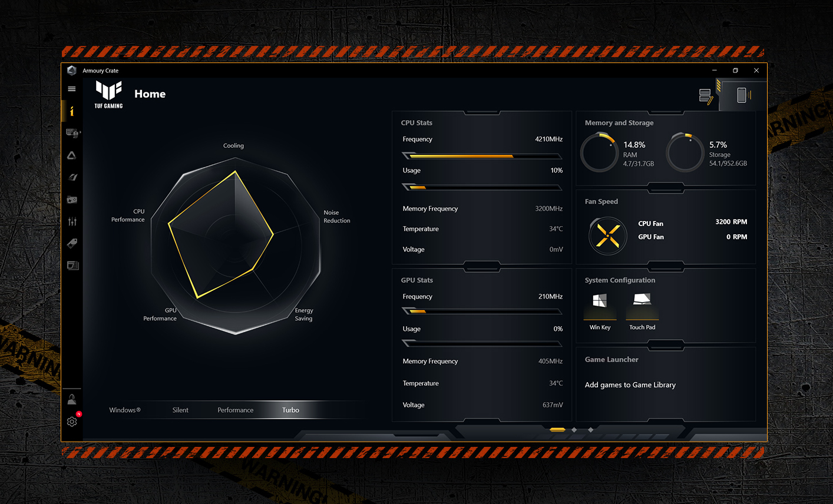The height and width of the screenshot is (504, 833).
Task: Click the spinning fan icon
Action: (608, 236)
